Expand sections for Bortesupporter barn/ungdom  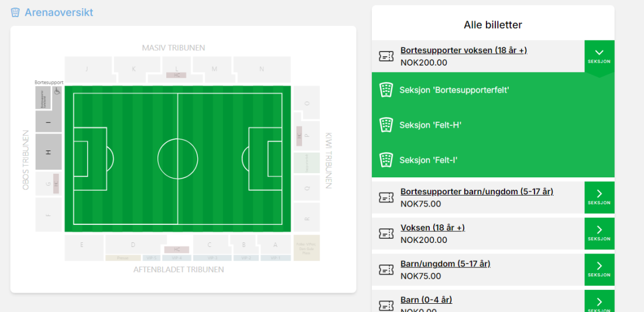(600, 197)
